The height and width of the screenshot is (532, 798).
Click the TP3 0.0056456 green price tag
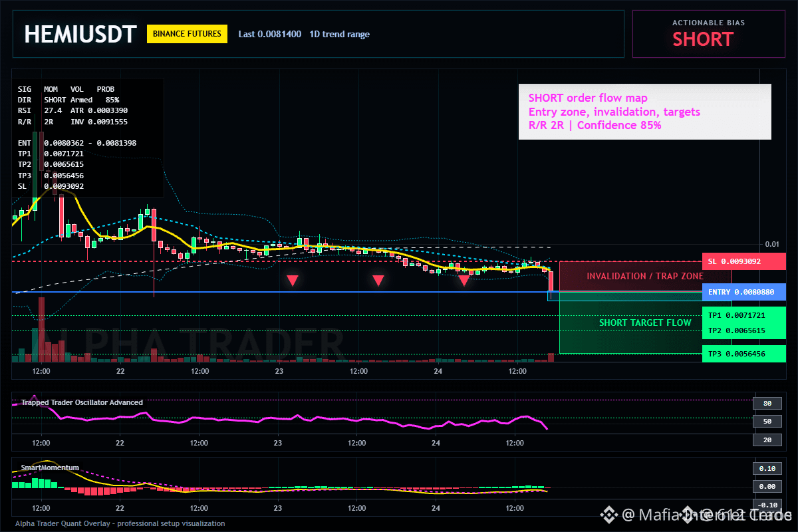pos(744,354)
